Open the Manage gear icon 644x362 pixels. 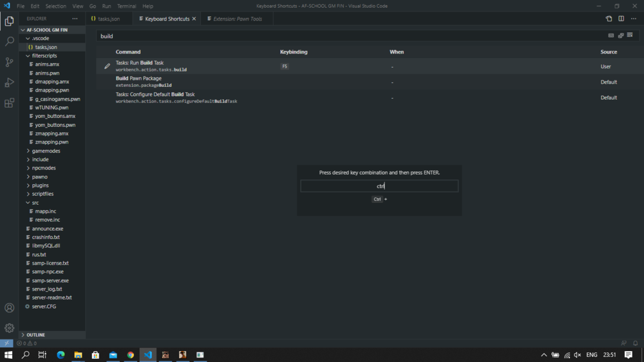(x=9, y=328)
